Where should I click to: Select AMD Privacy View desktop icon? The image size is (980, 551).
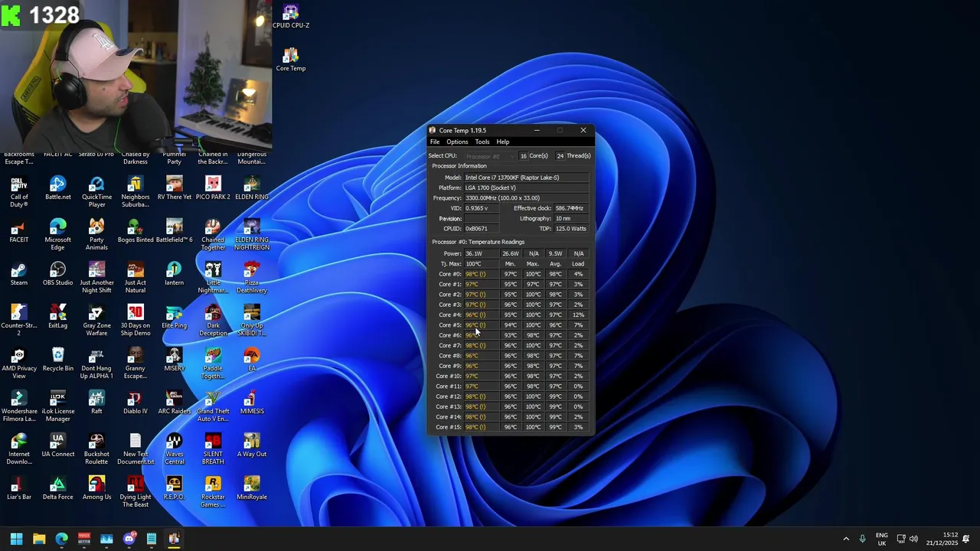point(19,364)
